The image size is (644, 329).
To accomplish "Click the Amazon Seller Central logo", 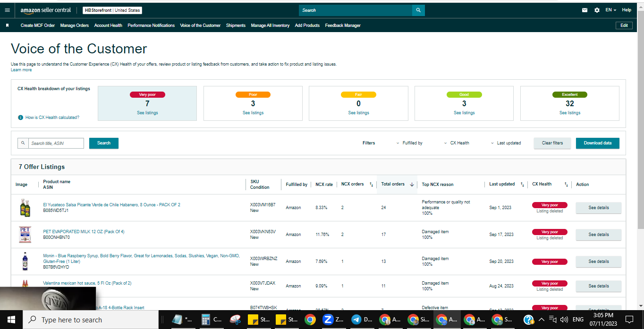I will pos(46,10).
